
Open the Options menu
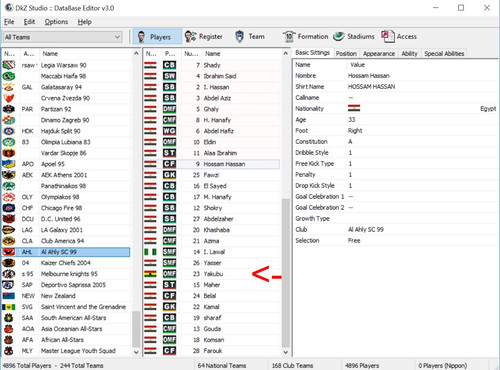pos(56,22)
